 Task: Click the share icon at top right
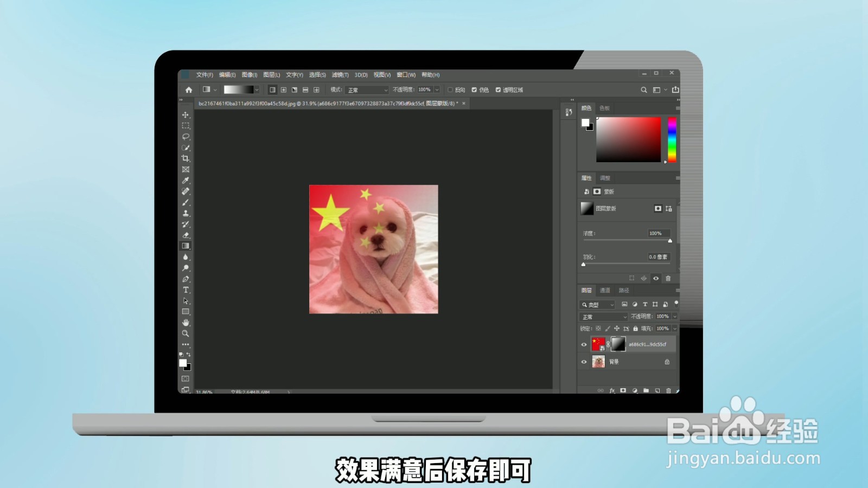click(675, 90)
